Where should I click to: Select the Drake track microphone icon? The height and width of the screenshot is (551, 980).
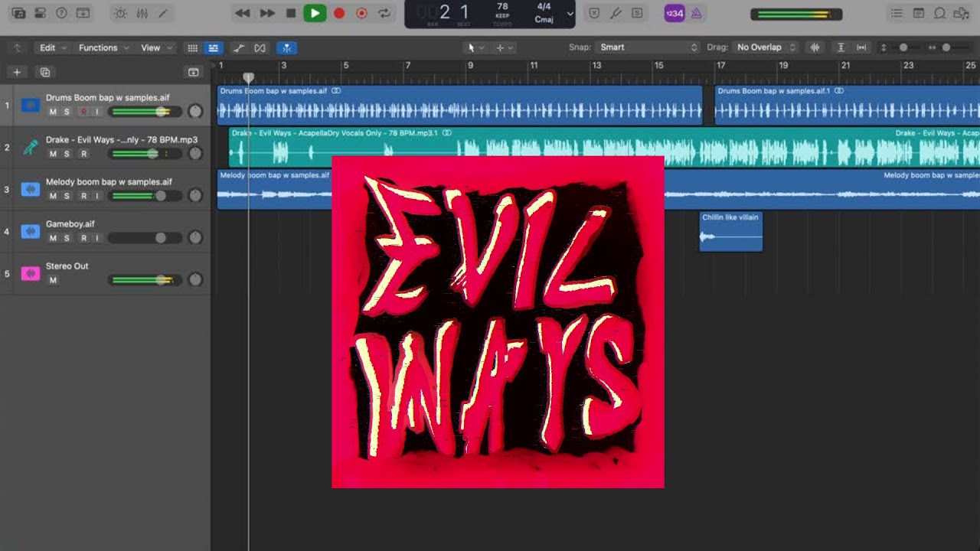coord(31,147)
